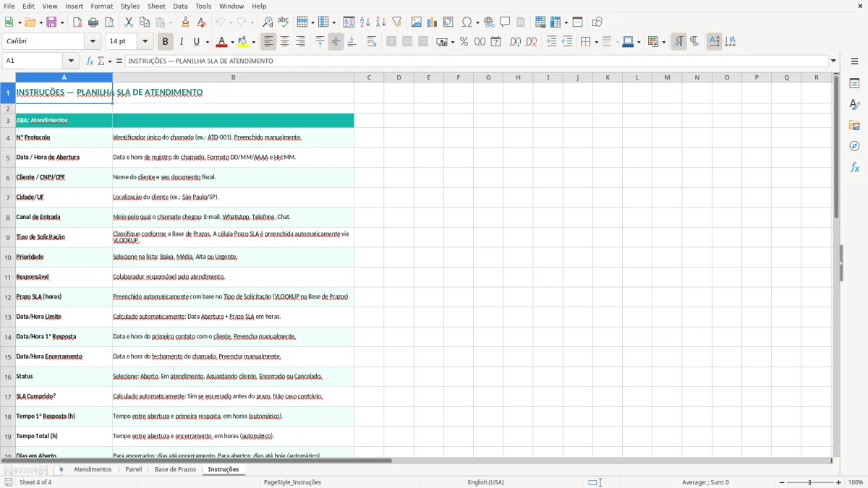Expand the Name Box dropdown
Screen dimensions: 868x488
click(71, 61)
